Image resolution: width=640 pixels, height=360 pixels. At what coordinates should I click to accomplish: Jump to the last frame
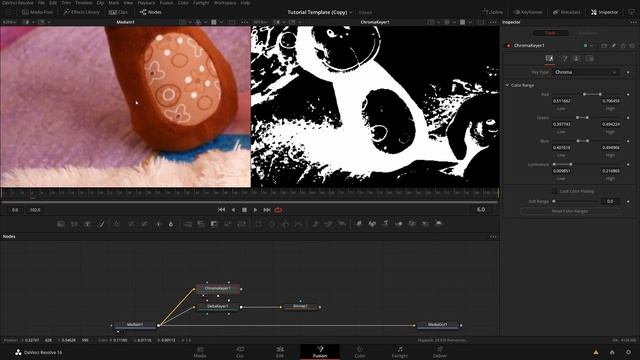coord(267,210)
